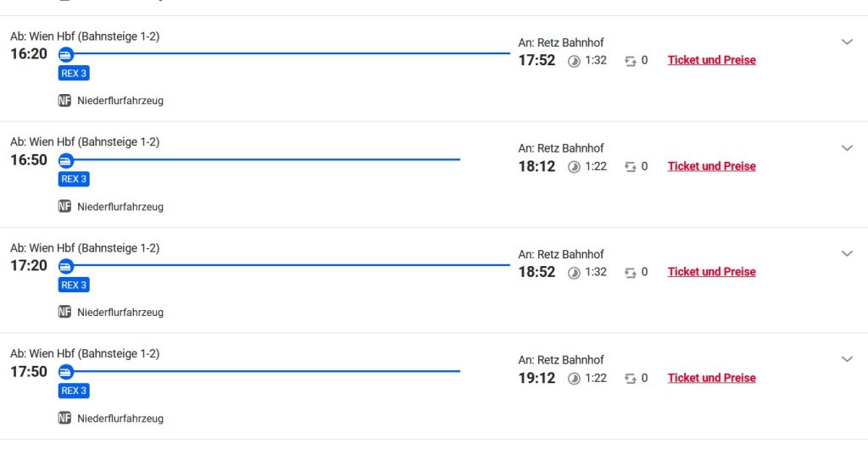Click train icon of the 17:50 departure

coord(65,372)
